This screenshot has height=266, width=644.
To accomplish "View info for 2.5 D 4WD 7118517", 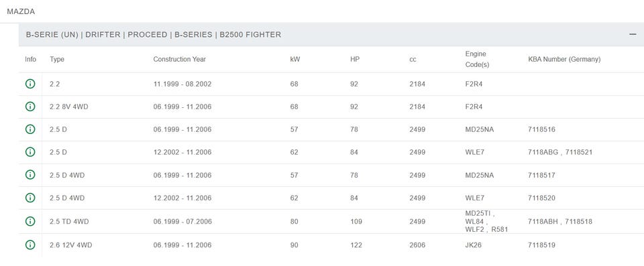I will [30, 175].
